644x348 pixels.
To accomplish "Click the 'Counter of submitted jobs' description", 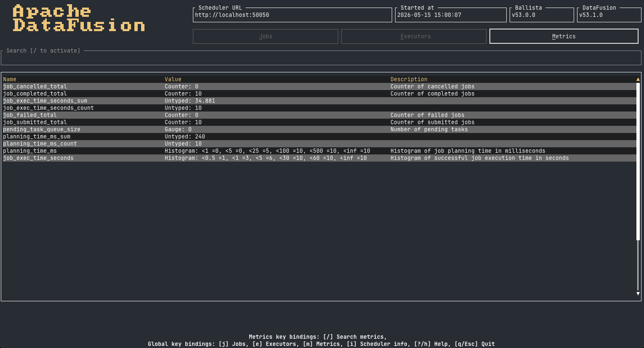I will click(433, 122).
